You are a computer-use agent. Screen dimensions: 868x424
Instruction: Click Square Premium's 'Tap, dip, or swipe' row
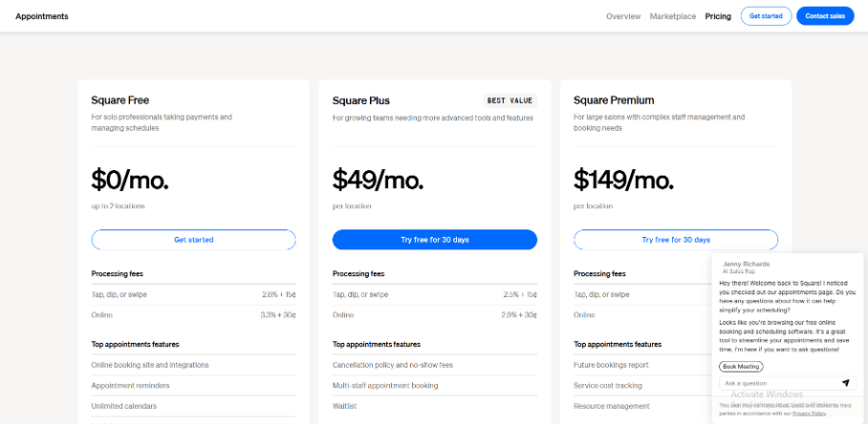pyautogui.click(x=642, y=295)
